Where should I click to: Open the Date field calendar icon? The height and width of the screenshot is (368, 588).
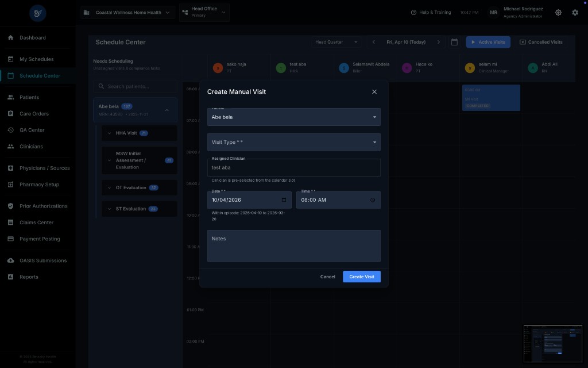pos(284,200)
